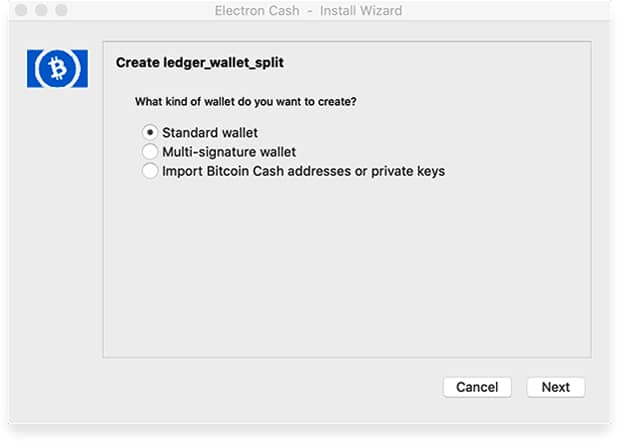Select Import Bitcoin Cash addresses radio button
Screen dimensions: 619x442
[150, 171]
